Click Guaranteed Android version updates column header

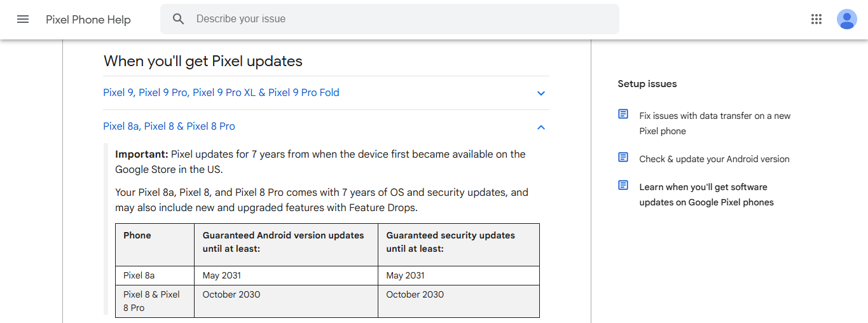coord(286,245)
